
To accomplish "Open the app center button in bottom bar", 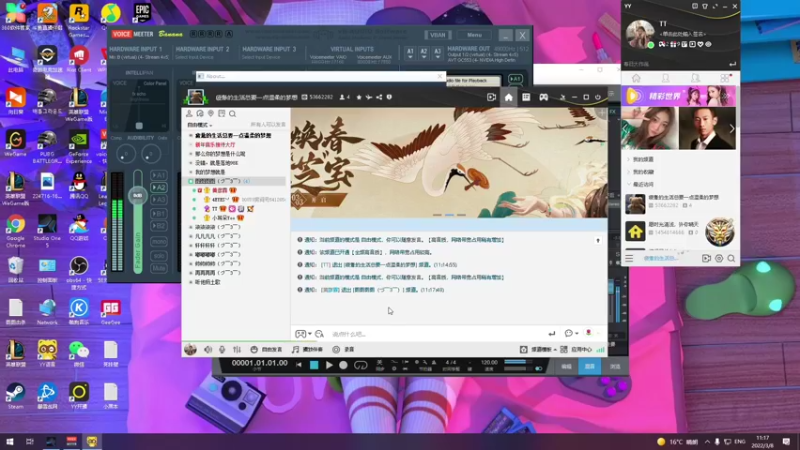I will (577, 349).
